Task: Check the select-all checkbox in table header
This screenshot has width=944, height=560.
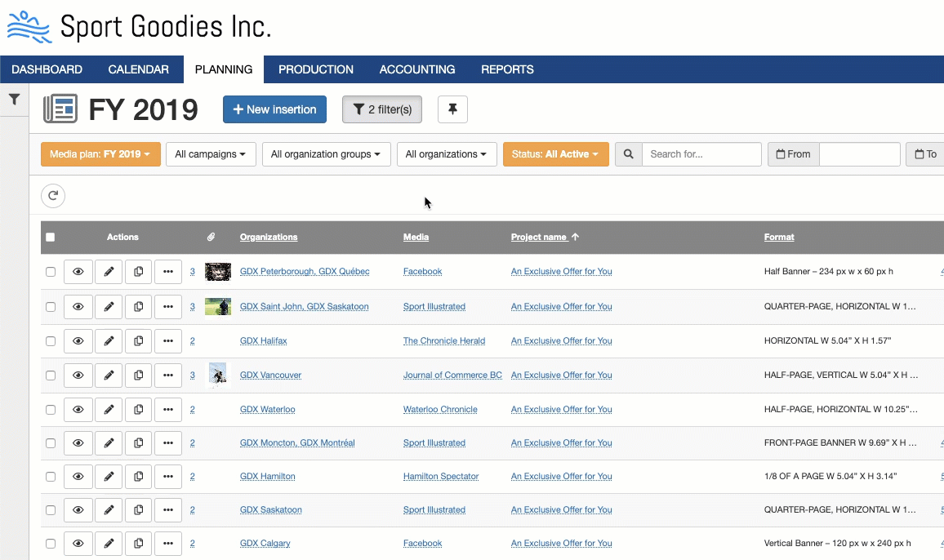Action: point(51,238)
